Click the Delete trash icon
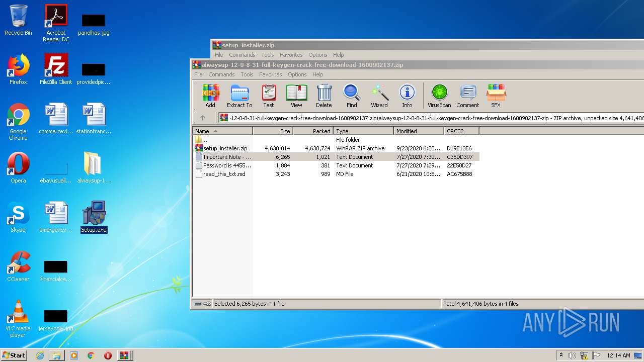Image resolution: width=644 pixels, height=362 pixels. point(324,96)
